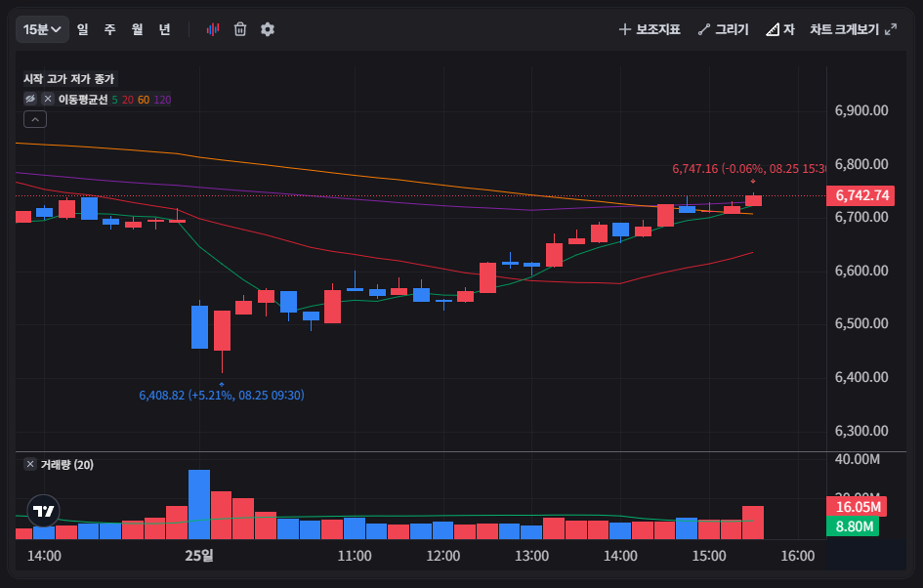Click 차트 크게보기 to enlarge the chart
This screenshot has width=923, height=588.
pyautogui.click(x=854, y=29)
